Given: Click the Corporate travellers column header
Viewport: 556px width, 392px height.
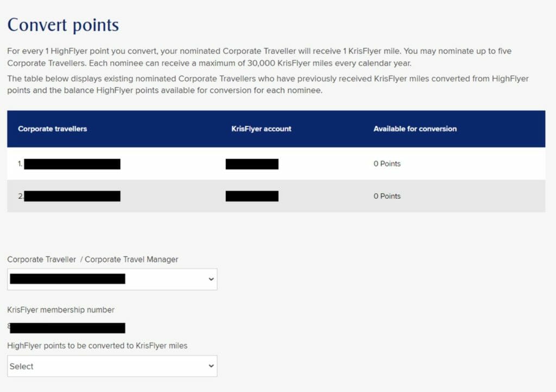Looking at the screenshot, I should coord(52,129).
